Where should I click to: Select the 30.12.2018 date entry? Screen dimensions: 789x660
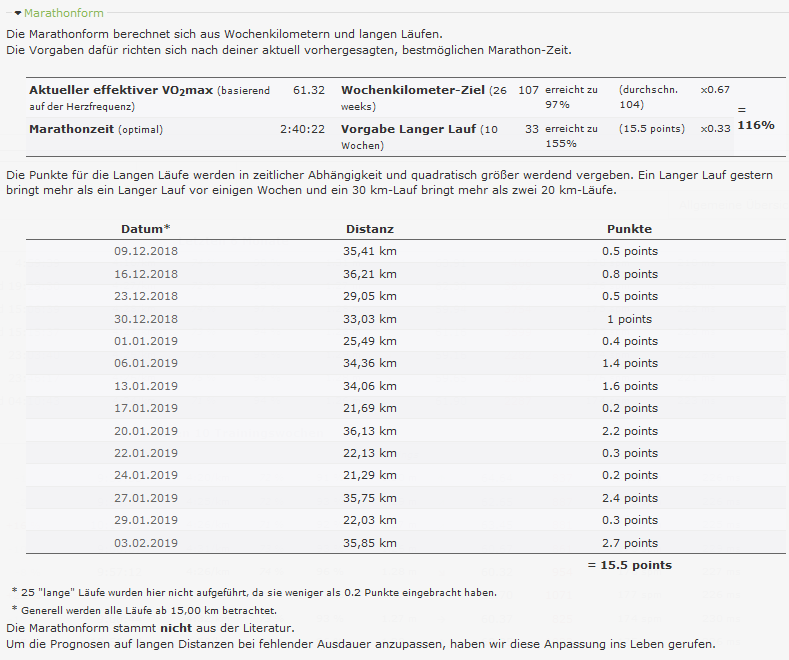pos(146,319)
